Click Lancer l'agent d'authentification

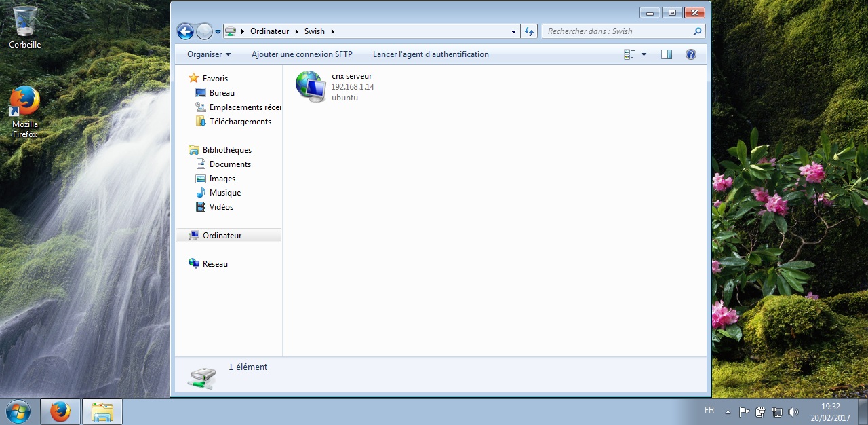click(x=431, y=54)
